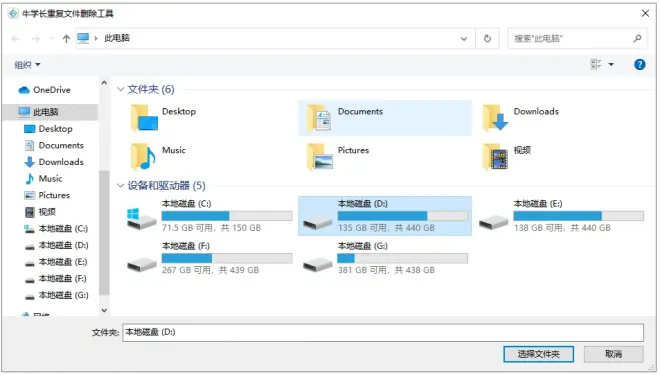This screenshot has height=375, width=660.
Task: Open the 组织 menu
Action: [27, 65]
